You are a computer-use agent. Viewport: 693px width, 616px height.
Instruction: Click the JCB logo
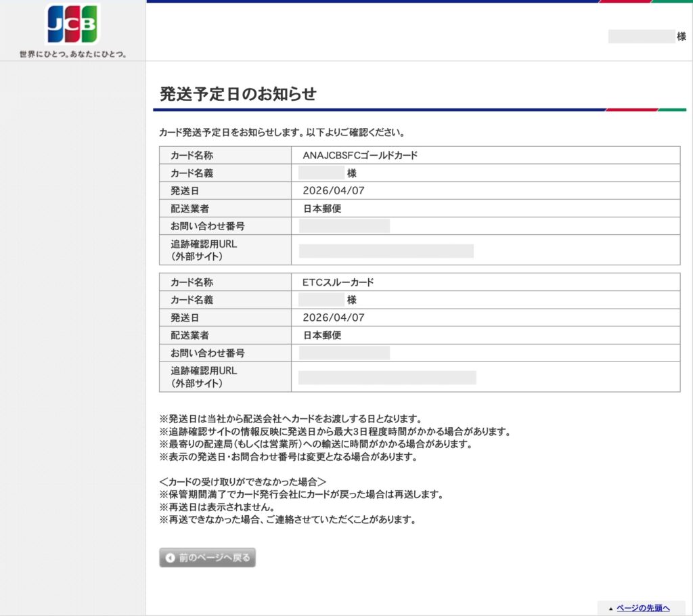pos(73,24)
